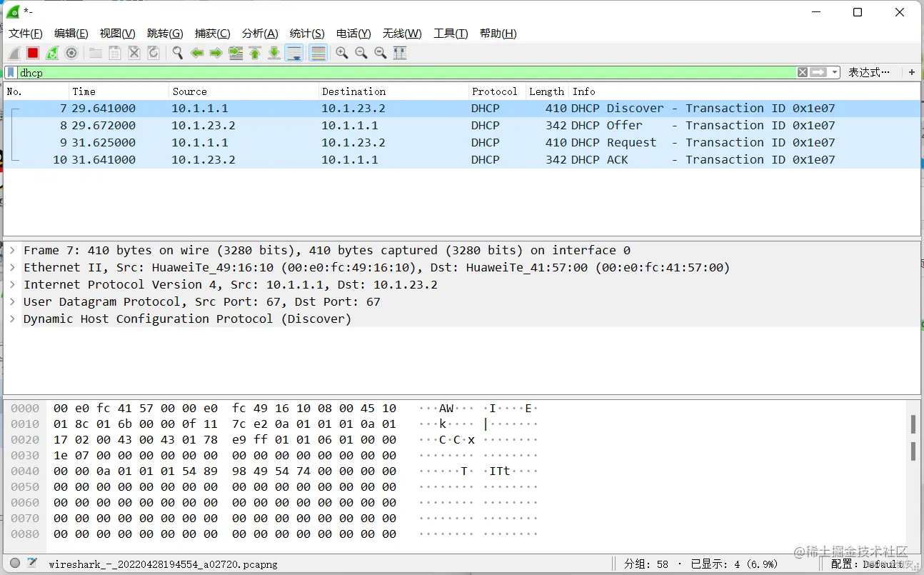The image size is (924, 575).
Task: Expand the Frame 7 tree node
Action: click(x=12, y=250)
